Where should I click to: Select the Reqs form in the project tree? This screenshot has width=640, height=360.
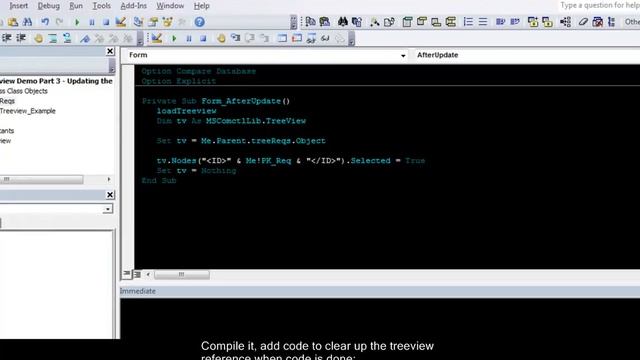point(7,101)
